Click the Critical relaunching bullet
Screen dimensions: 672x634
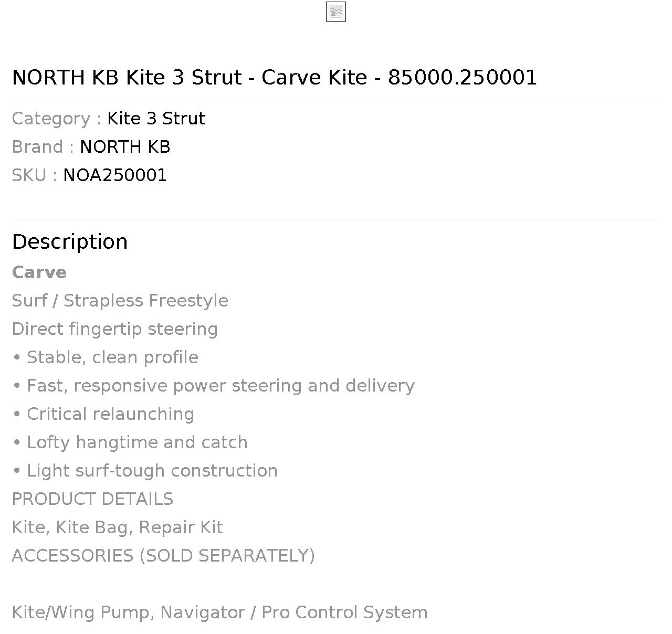[103, 414]
